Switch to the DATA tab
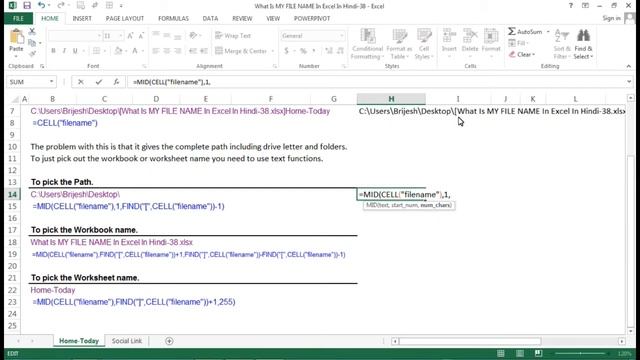 pos(210,18)
